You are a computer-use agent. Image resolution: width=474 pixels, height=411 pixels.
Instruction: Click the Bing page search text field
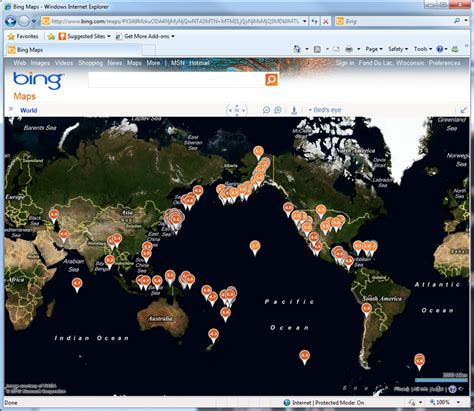point(176,80)
